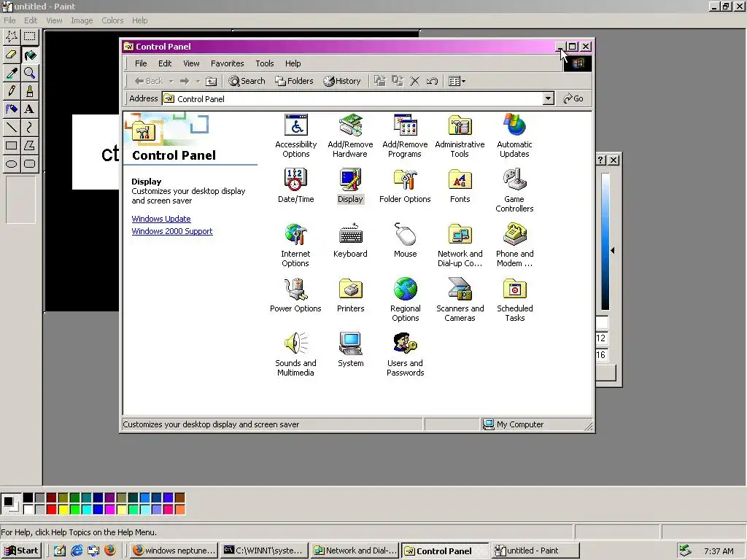Open the Internet Options icon
This screenshot has height=560, width=747.
click(x=295, y=245)
